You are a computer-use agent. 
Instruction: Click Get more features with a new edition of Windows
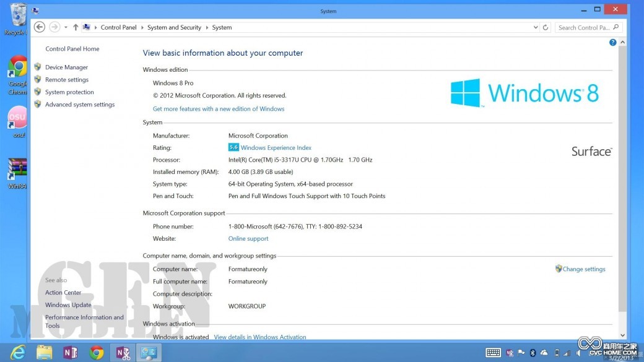(219, 109)
